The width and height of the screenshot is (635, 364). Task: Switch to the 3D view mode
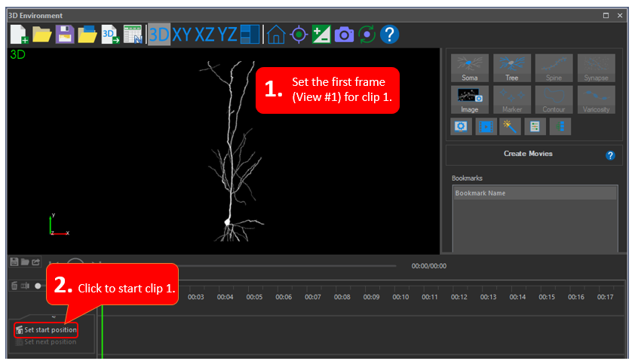[x=158, y=34]
